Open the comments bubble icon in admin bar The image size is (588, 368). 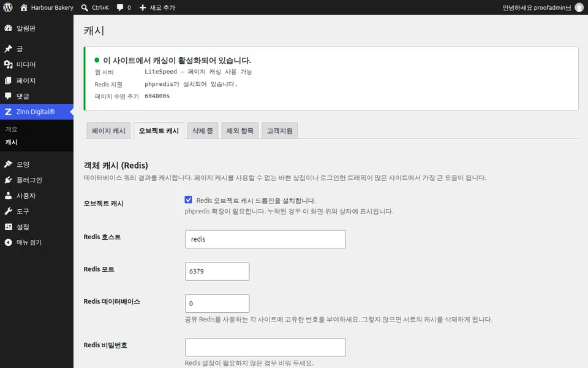(120, 7)
